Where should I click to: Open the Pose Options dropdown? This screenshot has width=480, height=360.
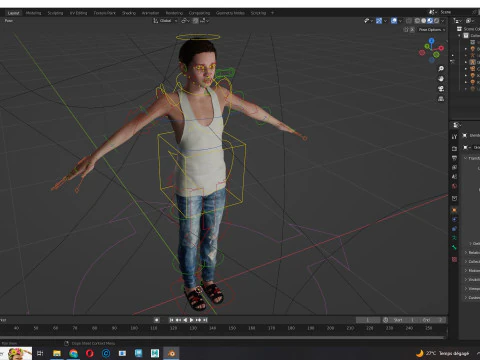coord(432,30)
